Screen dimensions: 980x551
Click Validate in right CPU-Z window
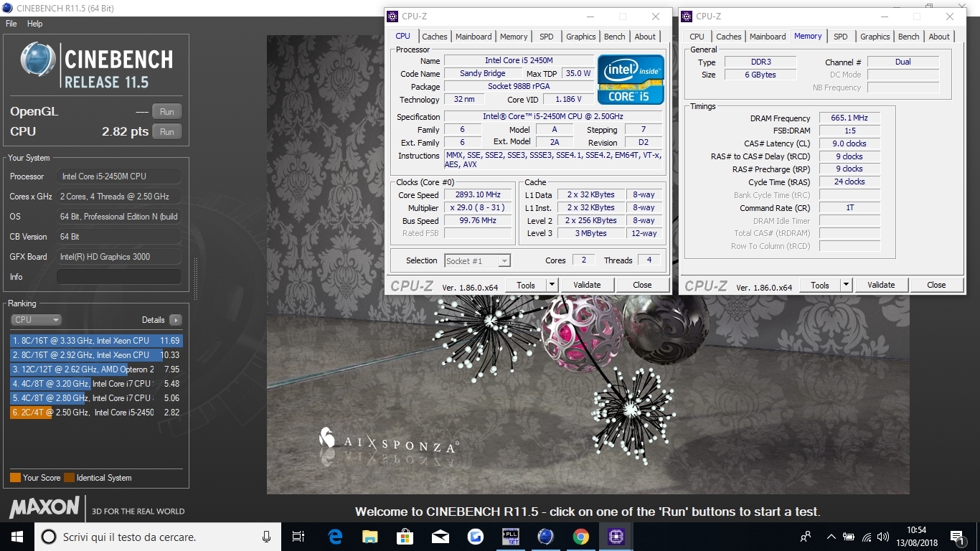point(881,285)
